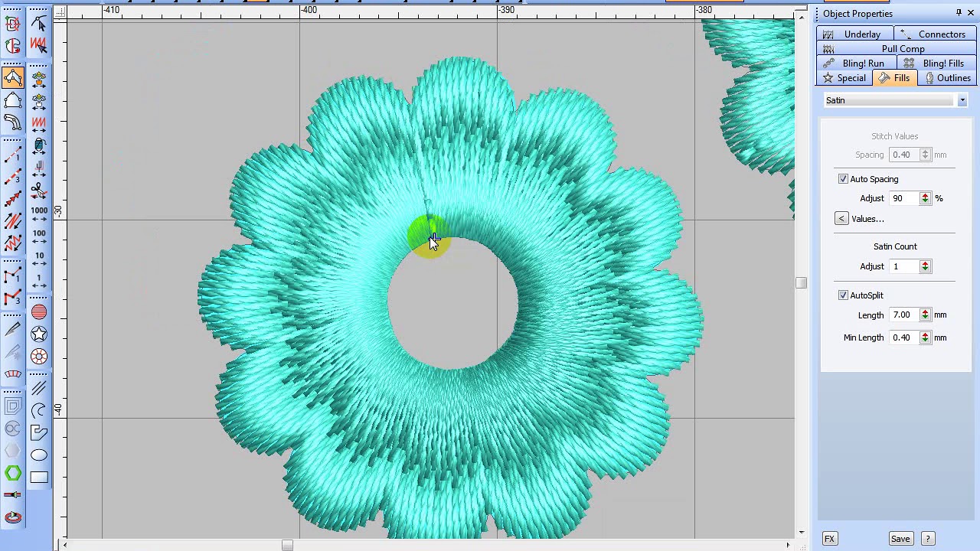This screenshot has width=980, height=551.
Task: Select the highlighted polygon digitizing tool
Action: tap(13, 77)
